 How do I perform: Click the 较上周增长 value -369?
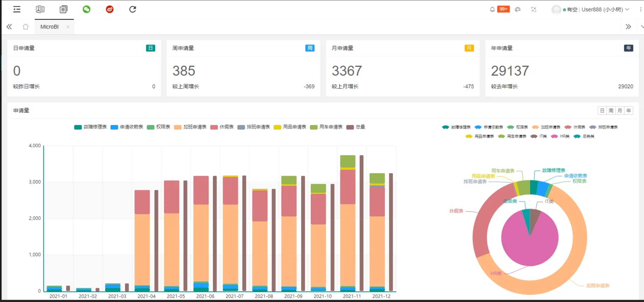pos(309,87)
